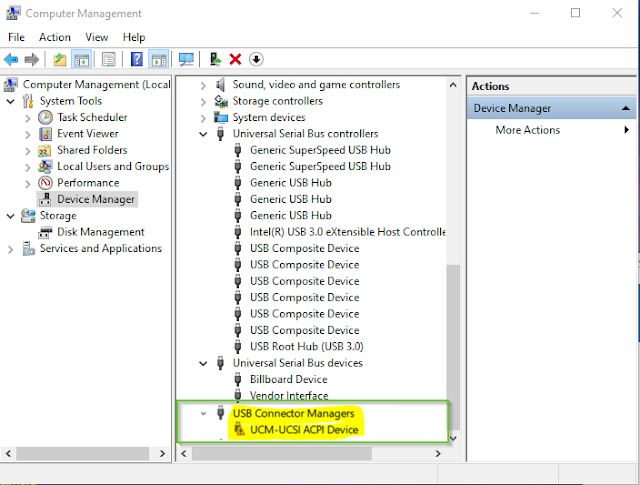Click Scan for hardware changes monitor icon
This screenshot has height=485, width=640.
[x=187, y=60]
